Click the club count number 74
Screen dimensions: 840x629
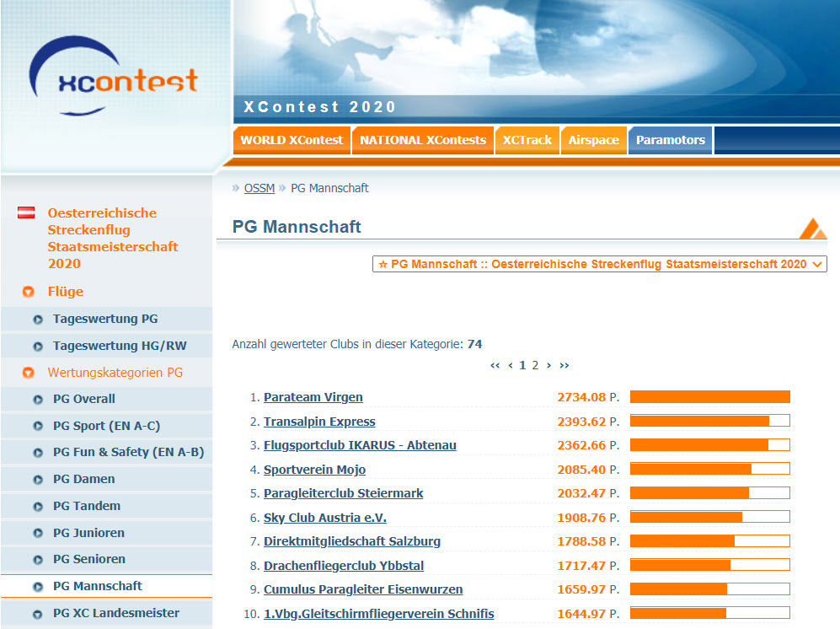(x=474, y=344)
